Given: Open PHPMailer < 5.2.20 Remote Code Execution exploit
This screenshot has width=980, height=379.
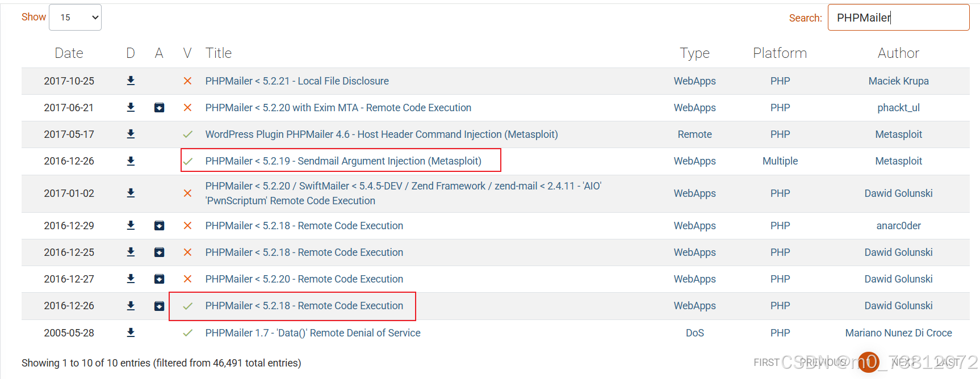Looking at the screenshot, I should (304, 279).
